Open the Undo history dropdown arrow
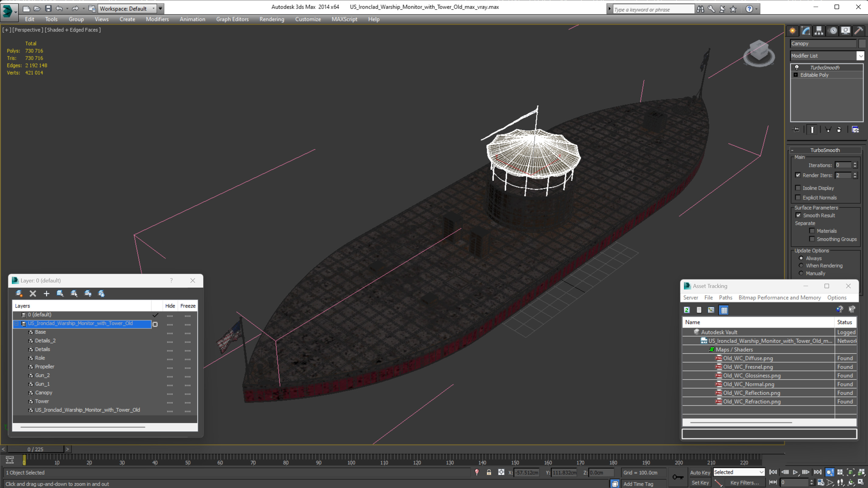This screenshot has height=488, width=868. pyautogui.click(x=67, y=9)
